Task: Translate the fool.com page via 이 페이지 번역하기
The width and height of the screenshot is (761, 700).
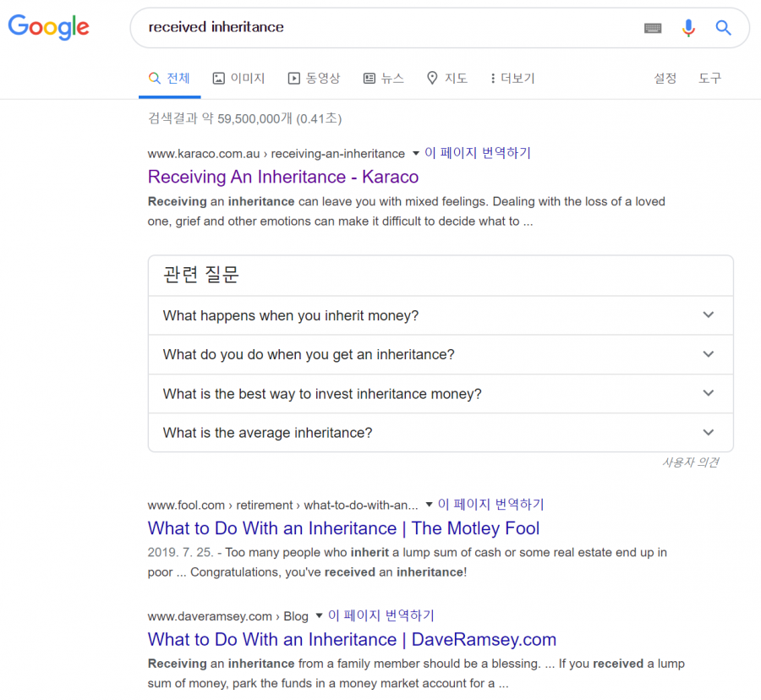Action: pos(490,505)
